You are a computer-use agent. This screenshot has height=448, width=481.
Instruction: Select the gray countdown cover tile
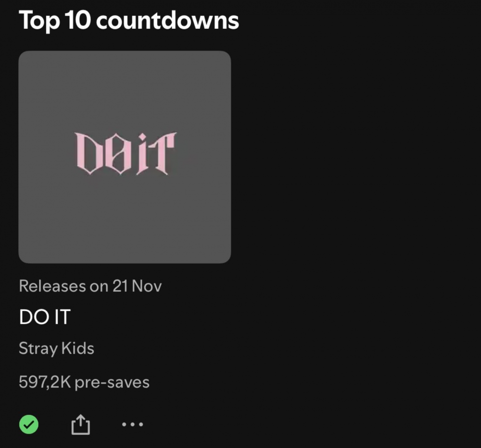tap(125, 216)
